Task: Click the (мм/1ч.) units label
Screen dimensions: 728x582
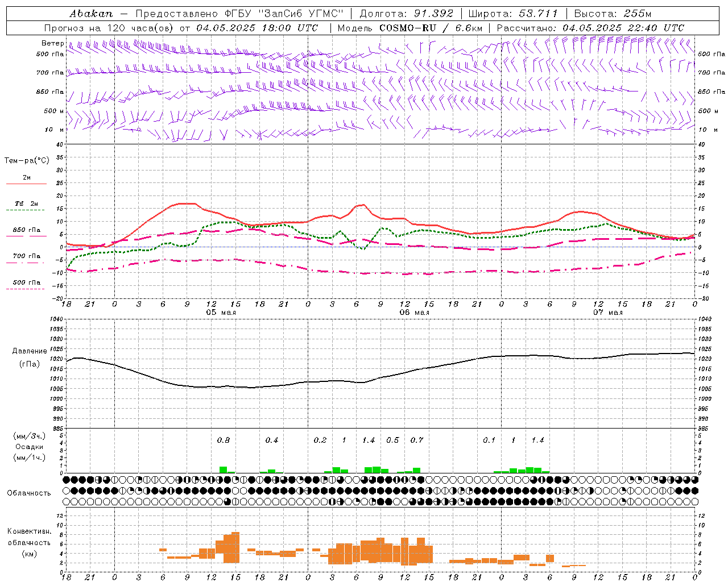Action: (29, 458)
